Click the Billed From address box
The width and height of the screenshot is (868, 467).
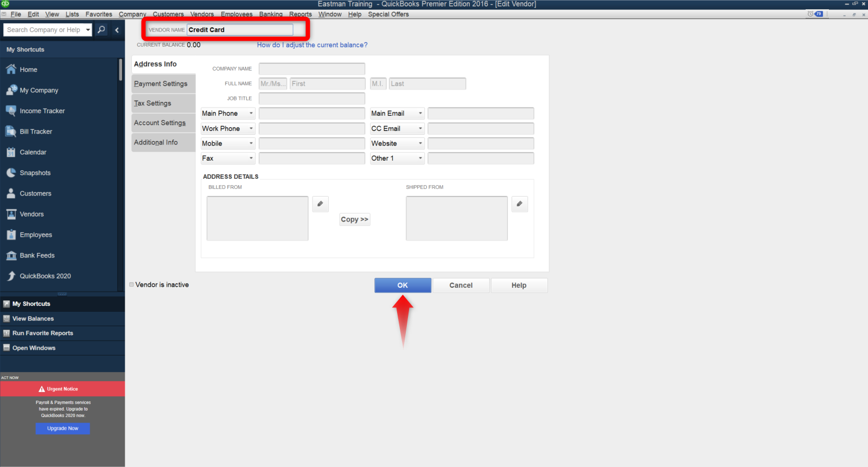pos(257,218)
